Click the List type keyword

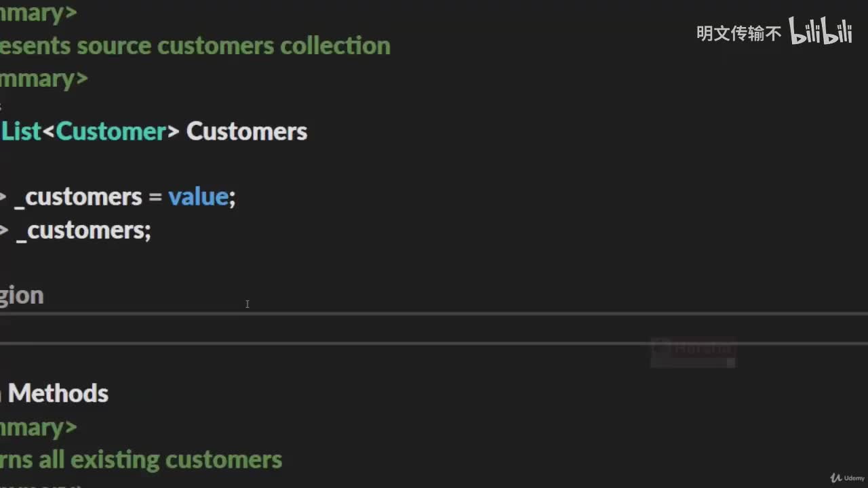pos(22,131)
